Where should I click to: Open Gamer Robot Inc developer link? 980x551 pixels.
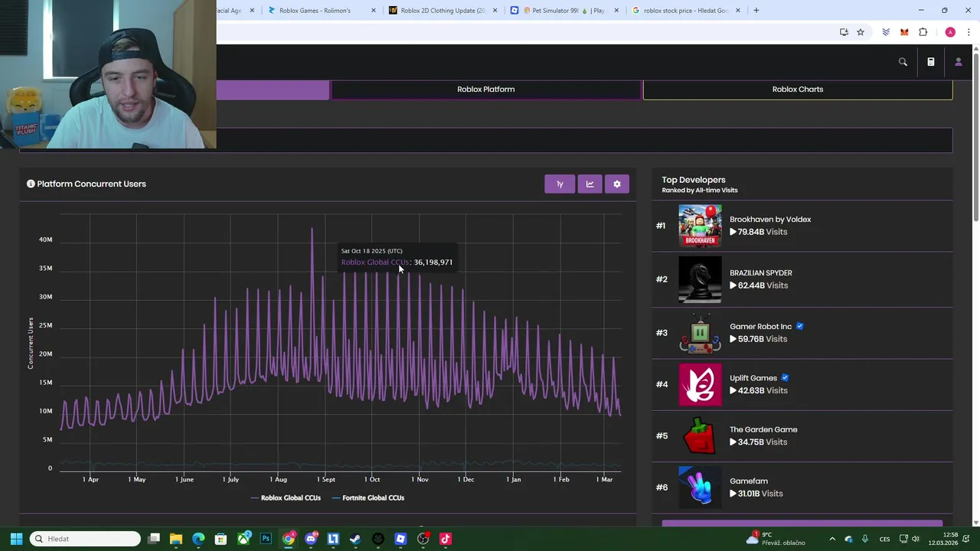760,327
